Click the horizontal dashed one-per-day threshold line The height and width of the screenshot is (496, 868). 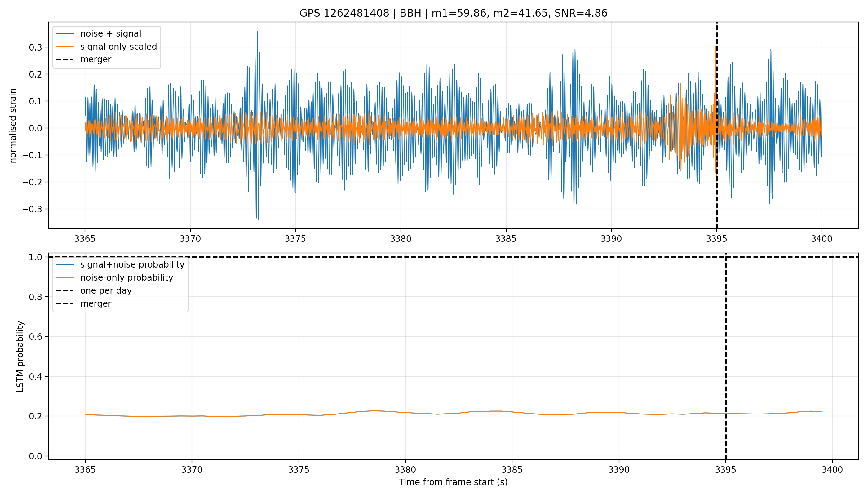click(x=454, y=257)
